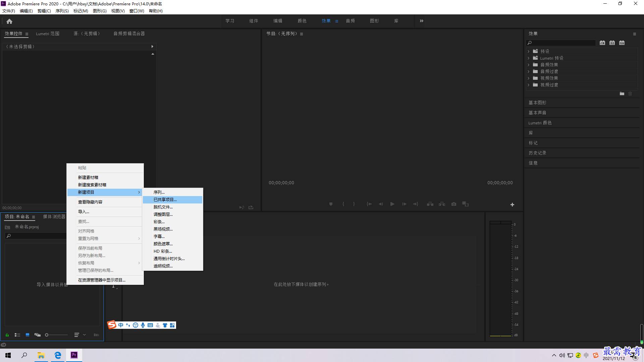Select 调整图层... in the submenu
644x362 pixels.
click(x=172, y=215)
